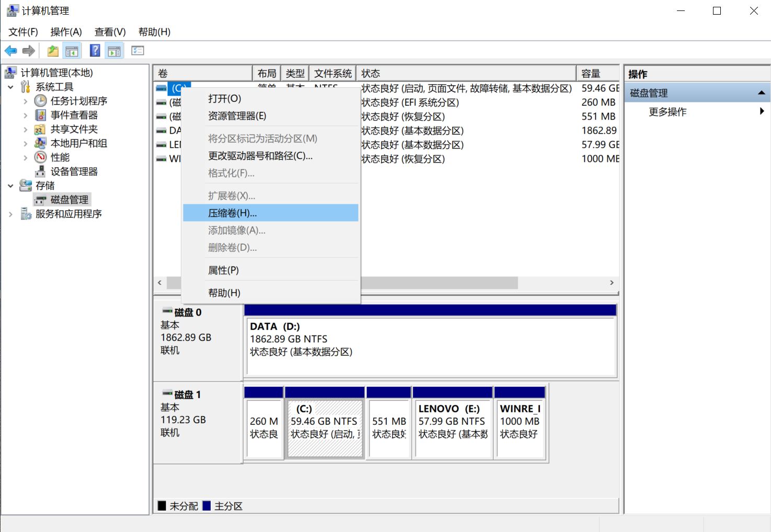The width and height of the screenshot is (771, 532).
Task: Select the (C:) volume row icon in list
Action: 161,88
